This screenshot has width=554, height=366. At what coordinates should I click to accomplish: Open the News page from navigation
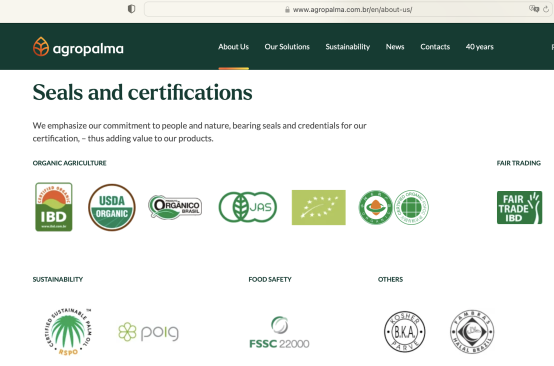[x=395, y=47]
